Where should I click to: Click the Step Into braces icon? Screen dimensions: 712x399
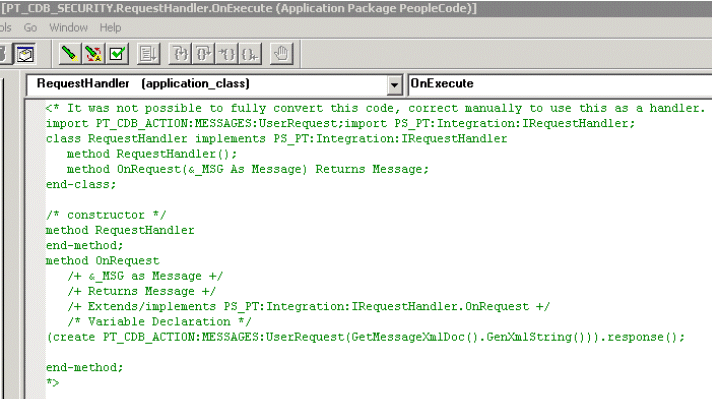click(180, 54)
